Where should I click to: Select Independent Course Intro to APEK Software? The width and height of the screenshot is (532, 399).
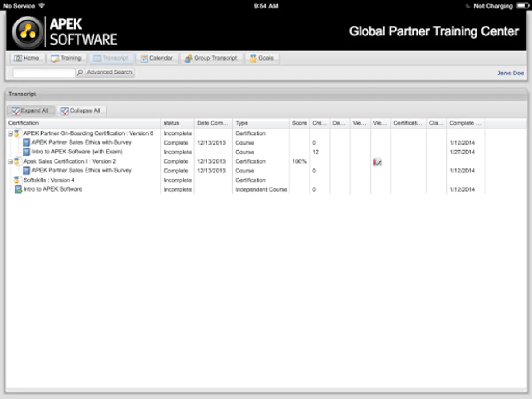(x=53, y=189)
